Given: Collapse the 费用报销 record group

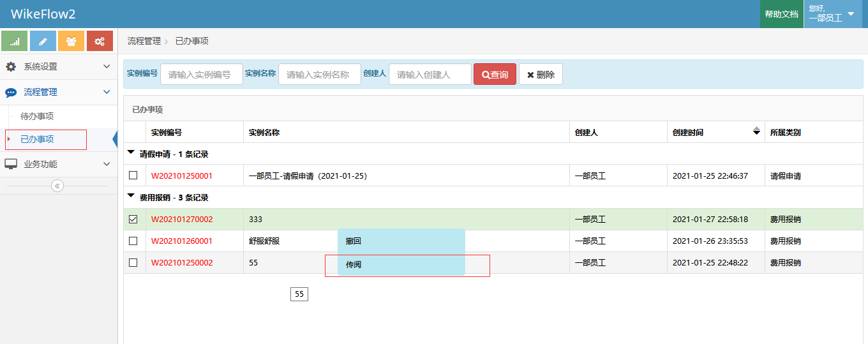Looking at the screenshot, I should coord(131,197).
